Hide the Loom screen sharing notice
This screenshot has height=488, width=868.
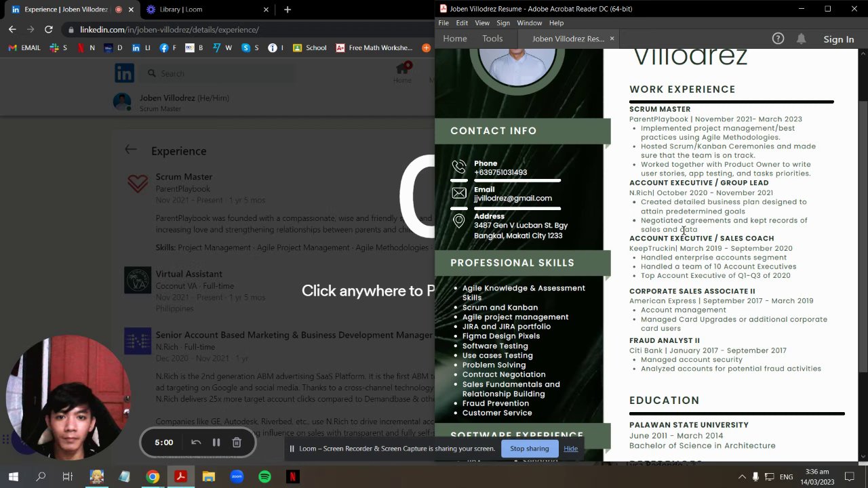click(x=571, y=448)
